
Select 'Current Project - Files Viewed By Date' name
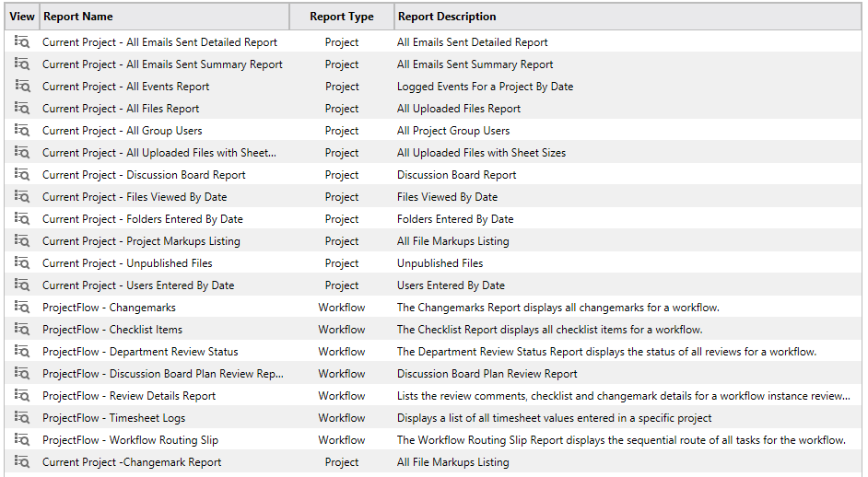point(135,198)
